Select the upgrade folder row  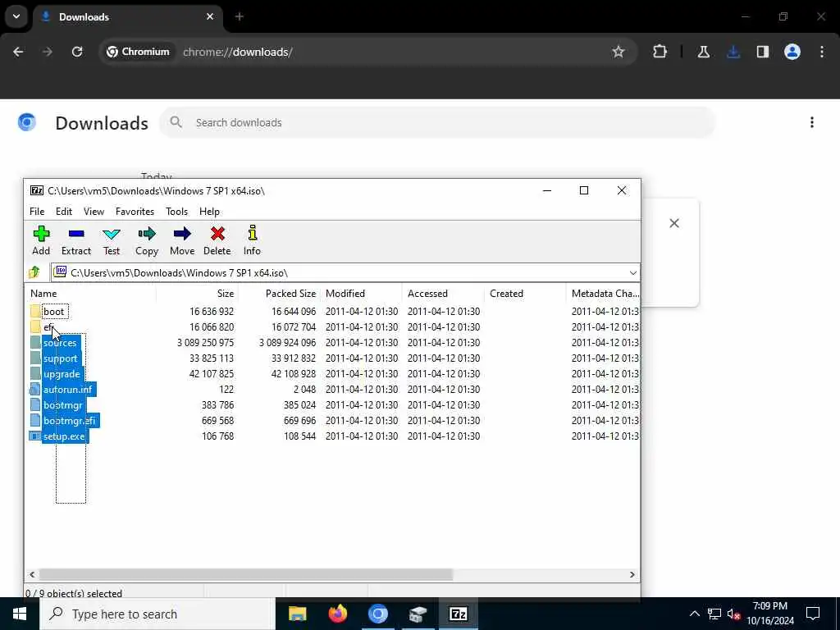(332, 374)
